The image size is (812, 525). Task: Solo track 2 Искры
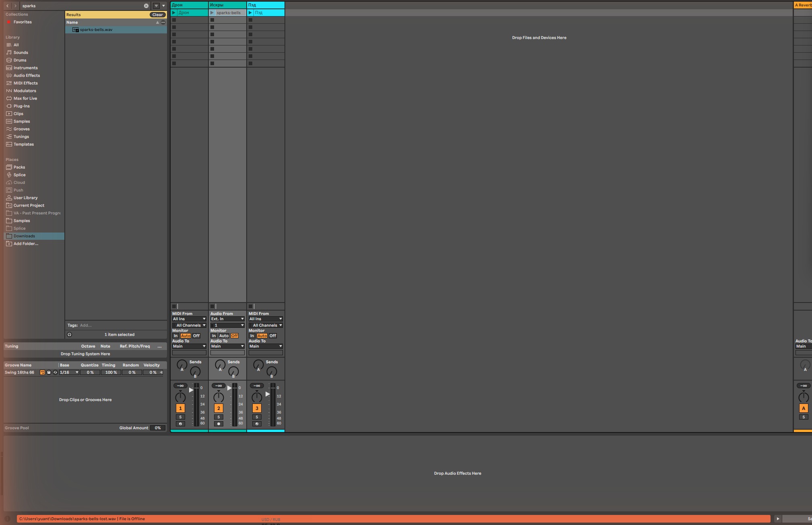pos(218,417)
